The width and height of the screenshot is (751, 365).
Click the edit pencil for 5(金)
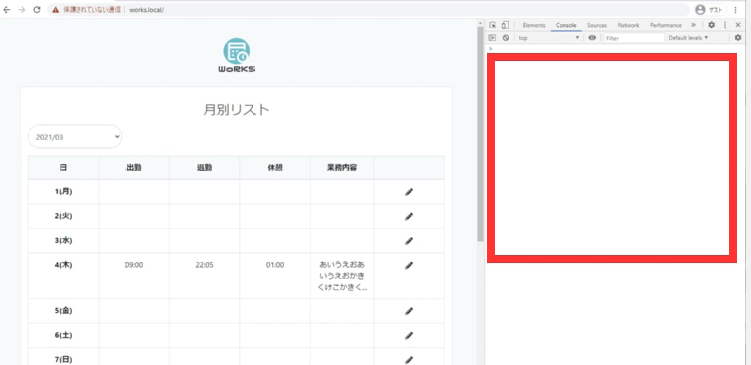tap(409, 311)
